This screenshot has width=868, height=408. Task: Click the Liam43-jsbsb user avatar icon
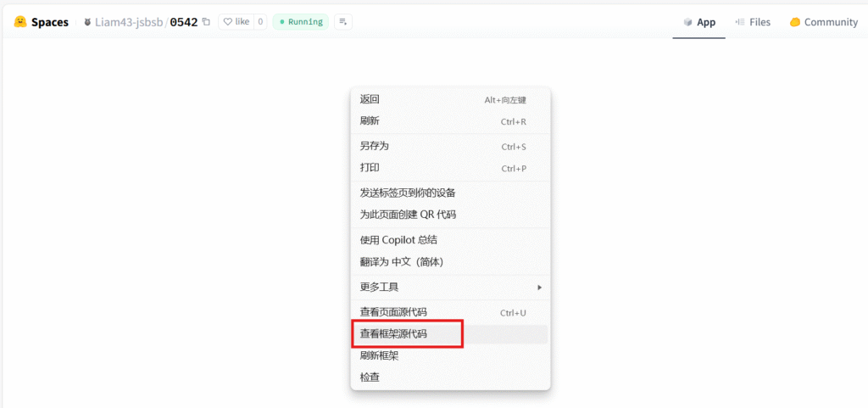87,22
